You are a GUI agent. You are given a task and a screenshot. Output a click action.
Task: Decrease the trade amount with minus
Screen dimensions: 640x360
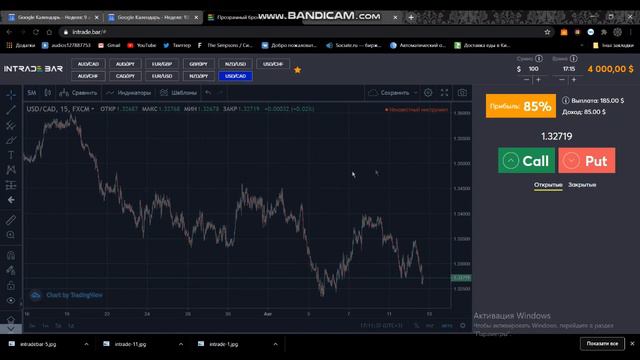pos(527,80)
